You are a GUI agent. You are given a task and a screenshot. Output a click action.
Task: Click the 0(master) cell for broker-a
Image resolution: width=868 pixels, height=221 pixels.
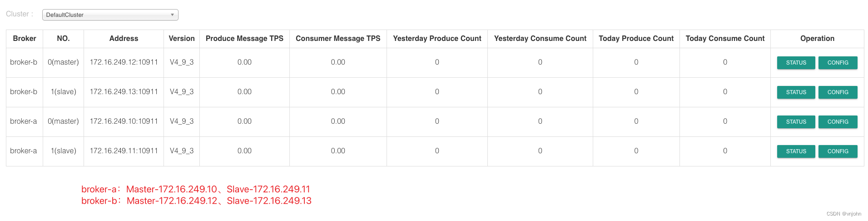coord(63,121)
